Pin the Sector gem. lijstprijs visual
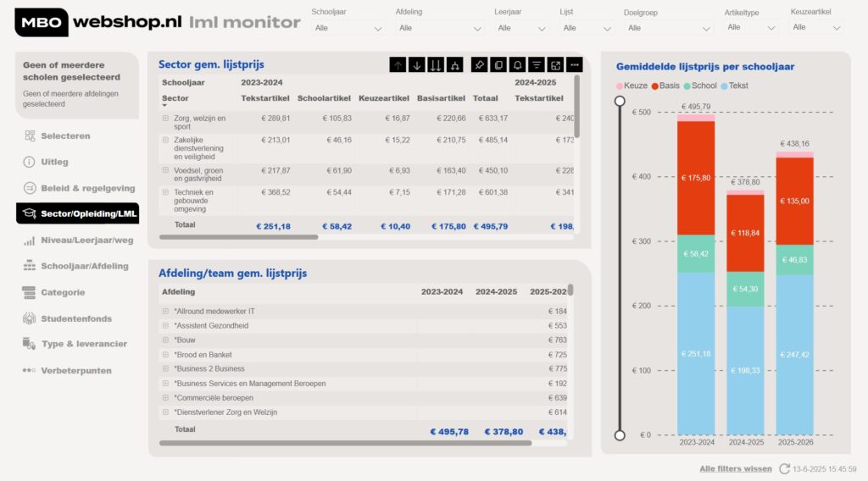The image size is (868, 481). point(479,65)
